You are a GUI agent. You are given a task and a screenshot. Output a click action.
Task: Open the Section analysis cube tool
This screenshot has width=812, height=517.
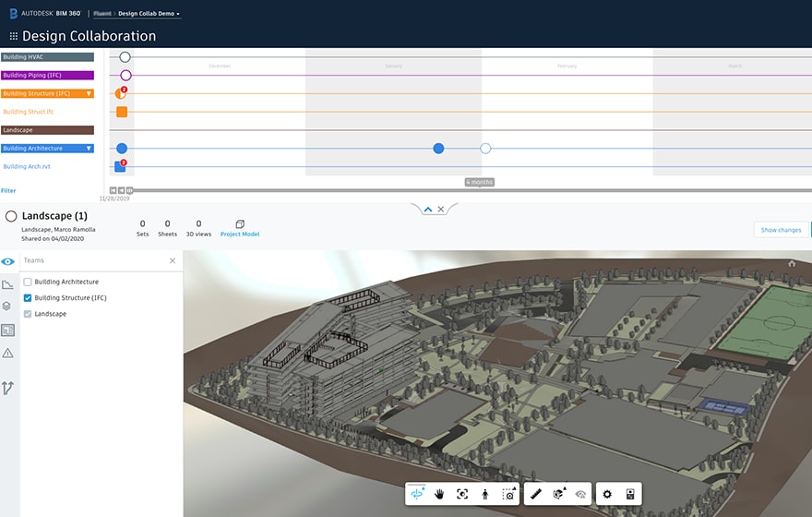[x=558, y=494]
